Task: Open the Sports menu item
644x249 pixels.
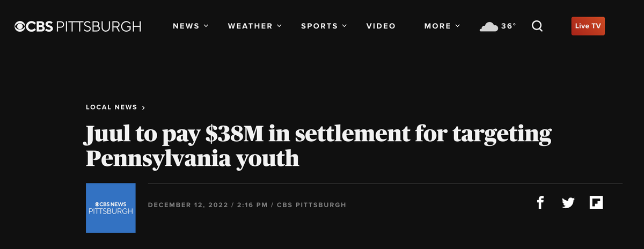Action: pyautogui.click(x=319, y=26)
